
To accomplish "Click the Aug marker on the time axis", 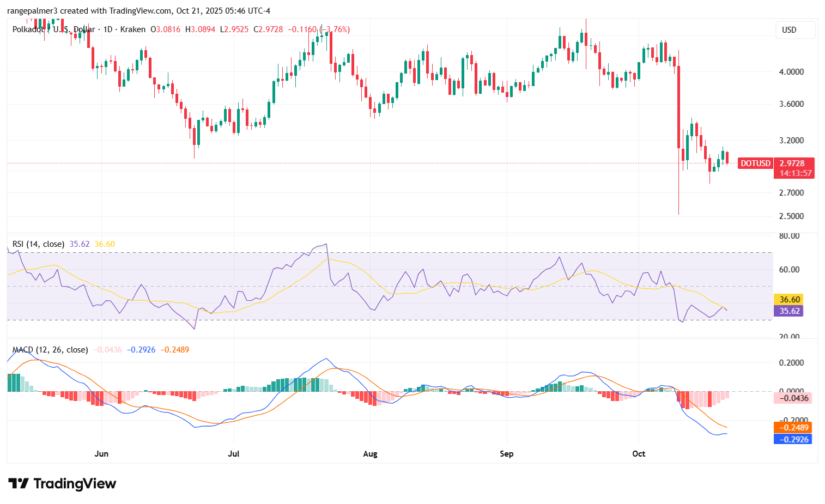I will click(x=370, y=454).
